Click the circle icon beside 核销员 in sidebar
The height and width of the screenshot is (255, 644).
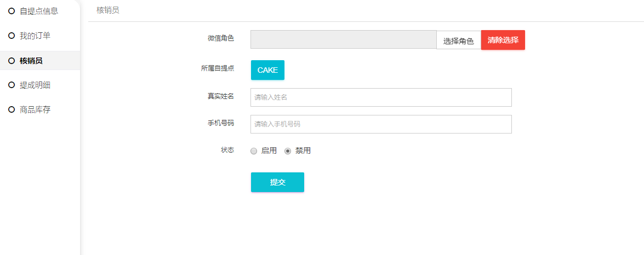[12, 61]
